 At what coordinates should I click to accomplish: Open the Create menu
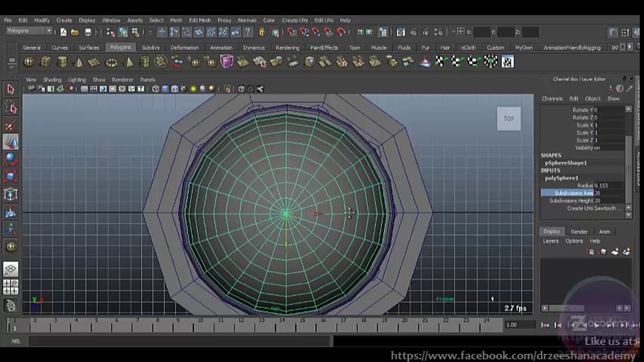[64, 20]
